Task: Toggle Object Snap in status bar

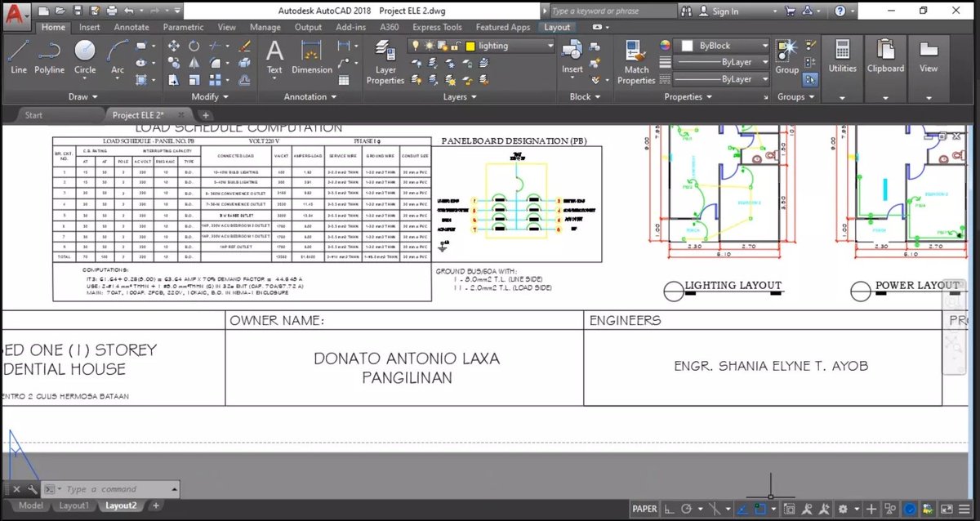Action: coord(761,509)
